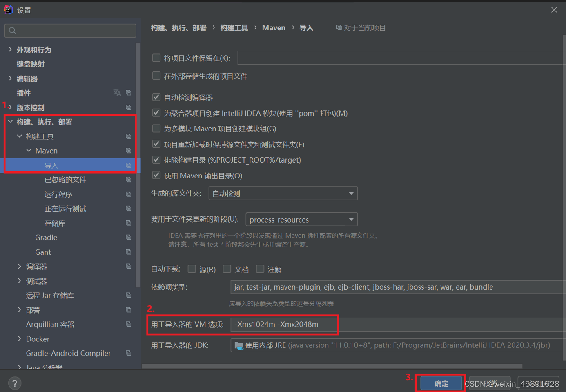Image resolution: width=566 pixels, height=392 pixels.
Task: Enable auto download 注解 checkbox
Action: click(260, 269)
